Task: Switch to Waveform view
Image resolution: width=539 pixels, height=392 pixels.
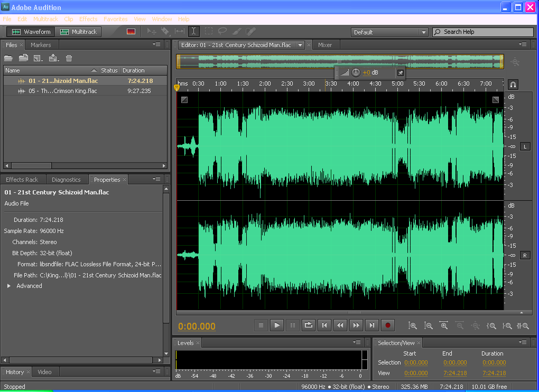Action: 31,32
